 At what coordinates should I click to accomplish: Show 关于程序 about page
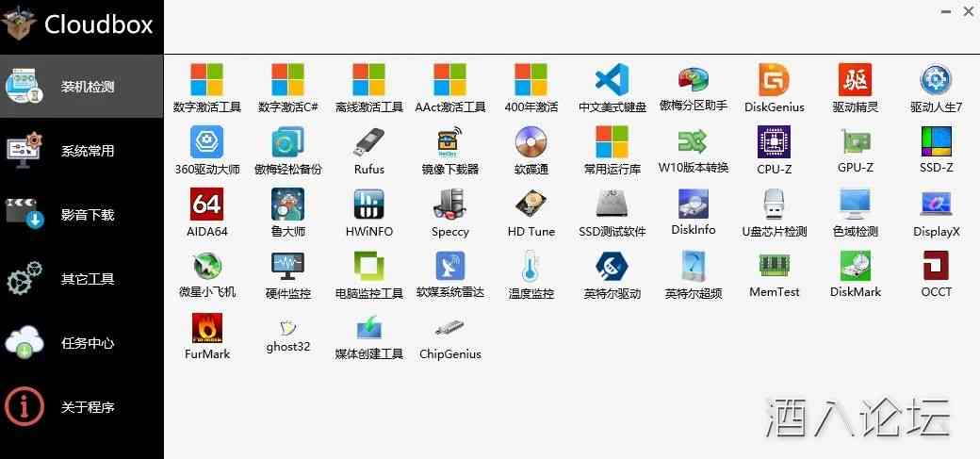coord(81,408)
